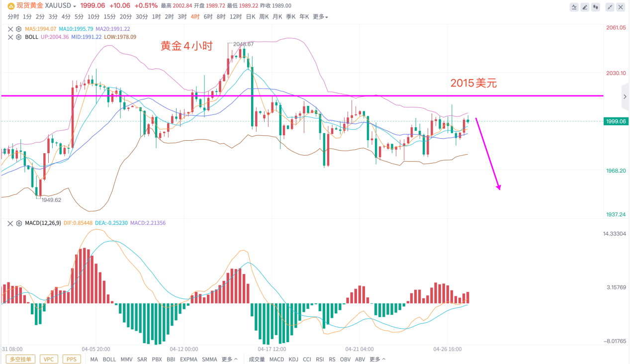Image resolution: width=630 pixels, height=364 pixels.
Task: Toggle the VPC overlay button
Action: tap(48, 359)
